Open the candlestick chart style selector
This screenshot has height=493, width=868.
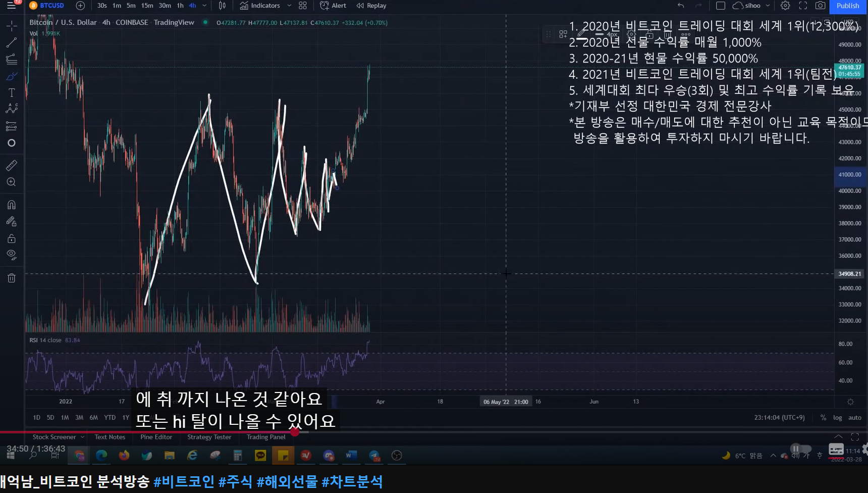click(222, 6)
